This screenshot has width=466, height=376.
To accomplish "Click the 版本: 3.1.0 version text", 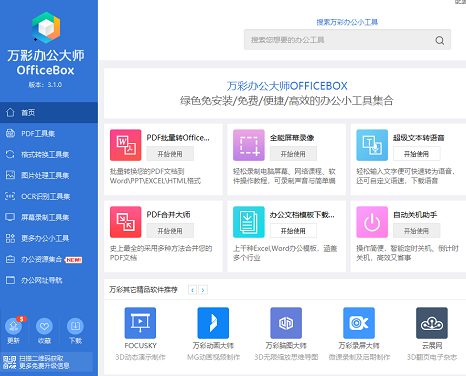I will (45, 85).
